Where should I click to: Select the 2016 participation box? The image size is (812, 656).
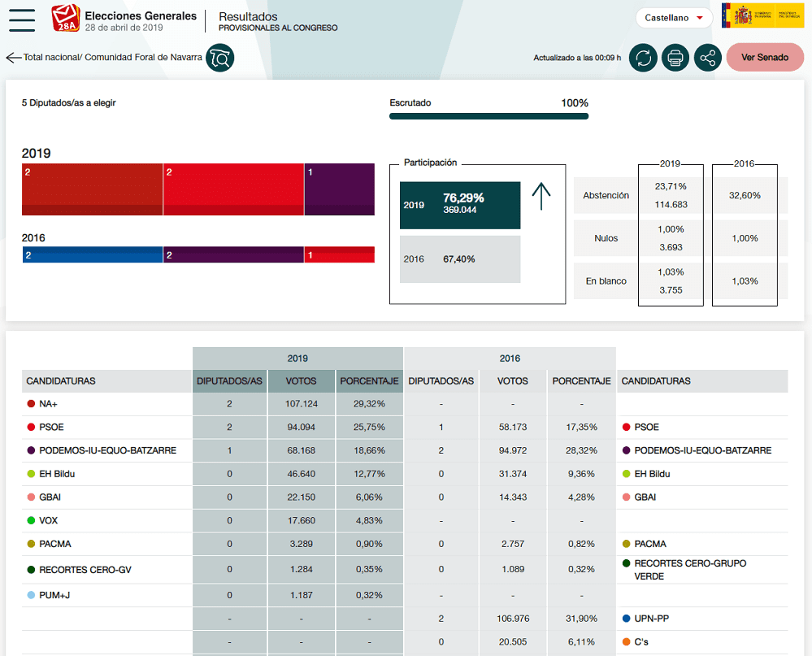coord(459,259)
